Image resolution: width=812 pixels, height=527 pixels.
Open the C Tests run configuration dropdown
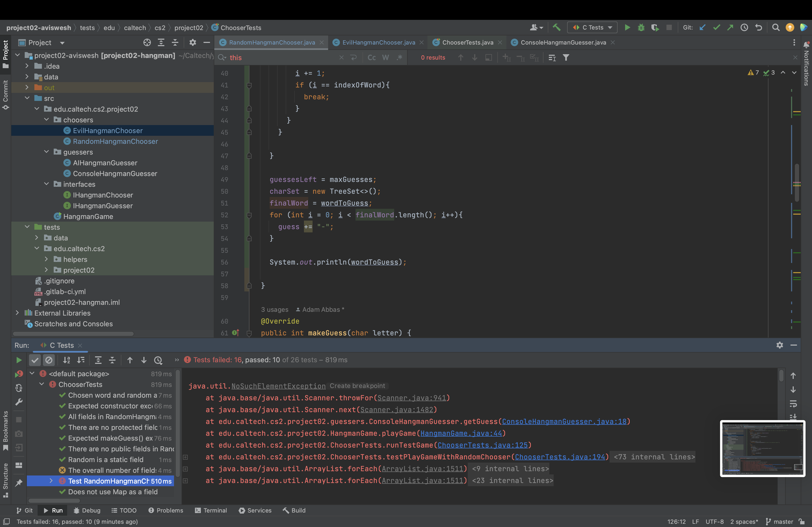pos(592,28)
